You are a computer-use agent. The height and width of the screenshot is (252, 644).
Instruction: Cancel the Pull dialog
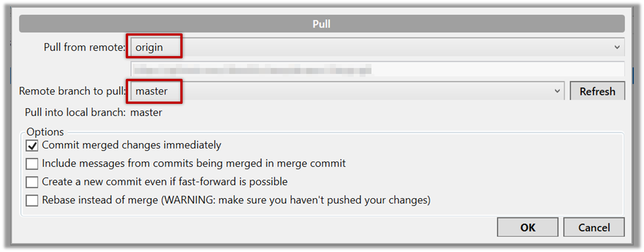(594, 227)
